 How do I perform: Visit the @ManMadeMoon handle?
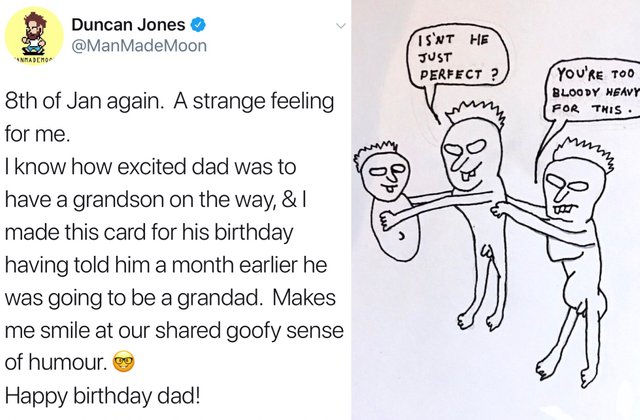click(x=139, y=45)
